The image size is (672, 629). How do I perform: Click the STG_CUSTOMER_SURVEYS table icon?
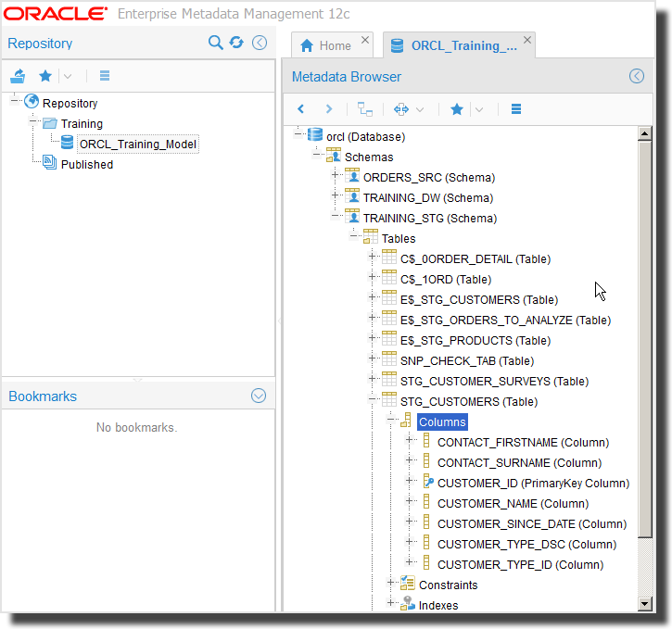click(x=389, y=379)
